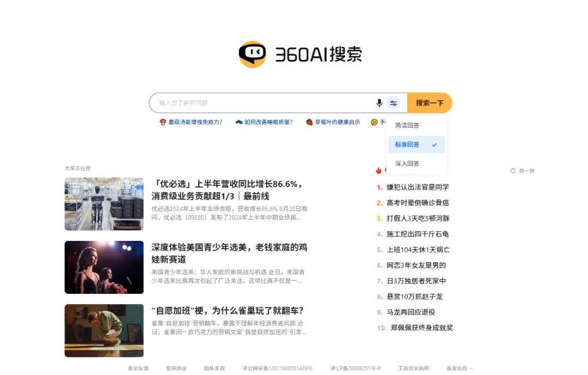
Task: Open hot search 日3万独居者死家中
Action: pyautogui.click(x=416, y=281)
